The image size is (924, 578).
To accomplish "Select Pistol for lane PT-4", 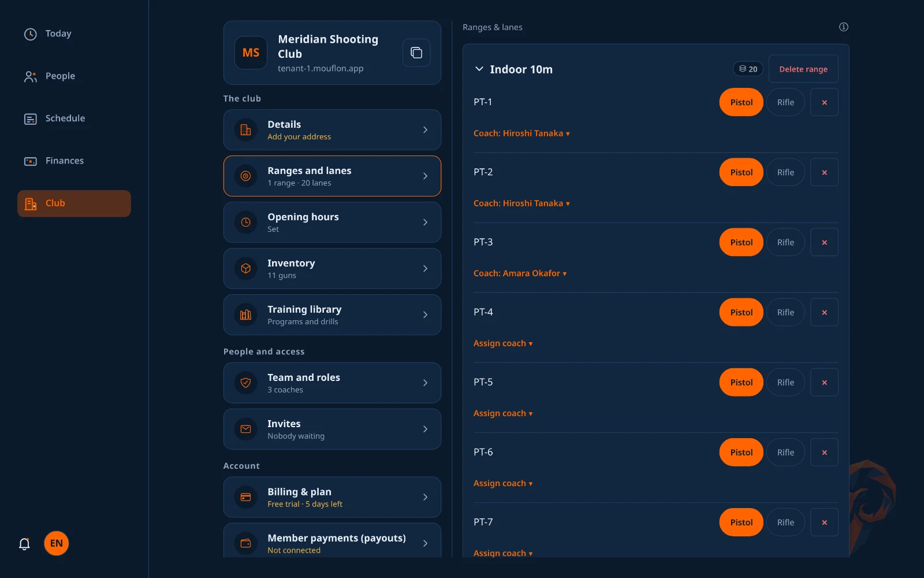I will [741, 312].
